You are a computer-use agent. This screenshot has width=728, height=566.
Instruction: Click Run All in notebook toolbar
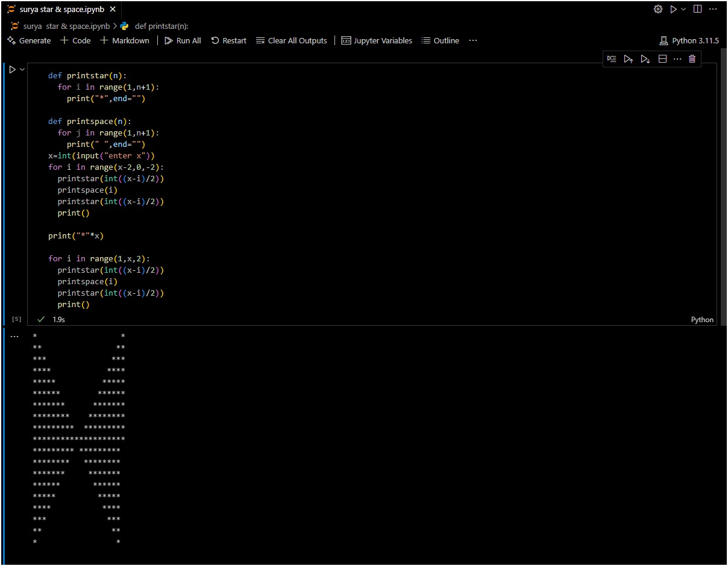(183, 40)
